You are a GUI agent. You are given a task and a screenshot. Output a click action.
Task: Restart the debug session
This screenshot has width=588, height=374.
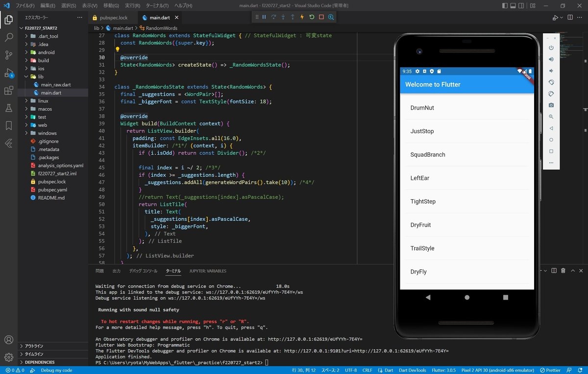coord(312,17)
